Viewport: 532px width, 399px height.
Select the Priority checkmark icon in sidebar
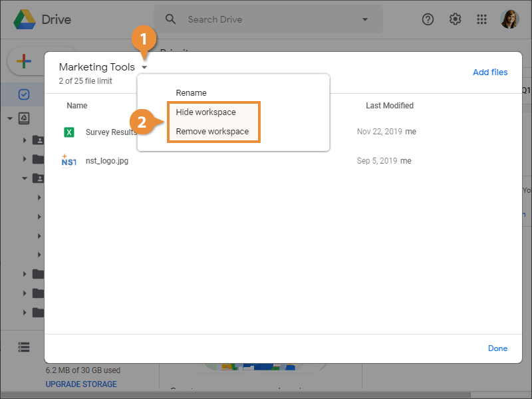[24, 94]
